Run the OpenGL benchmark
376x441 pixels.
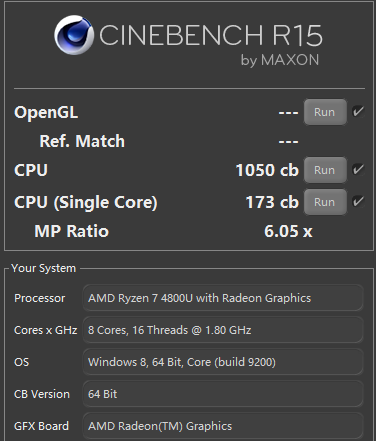click(x=325, y=112)
